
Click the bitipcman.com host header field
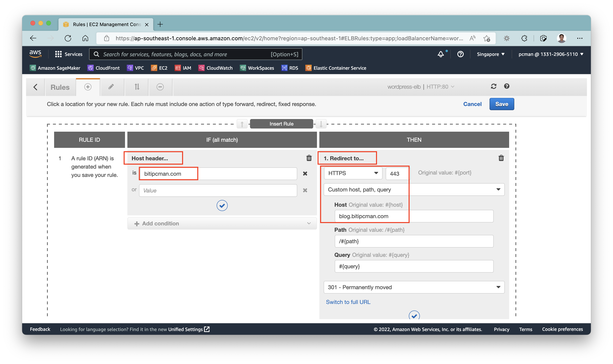tap(218, 174)
